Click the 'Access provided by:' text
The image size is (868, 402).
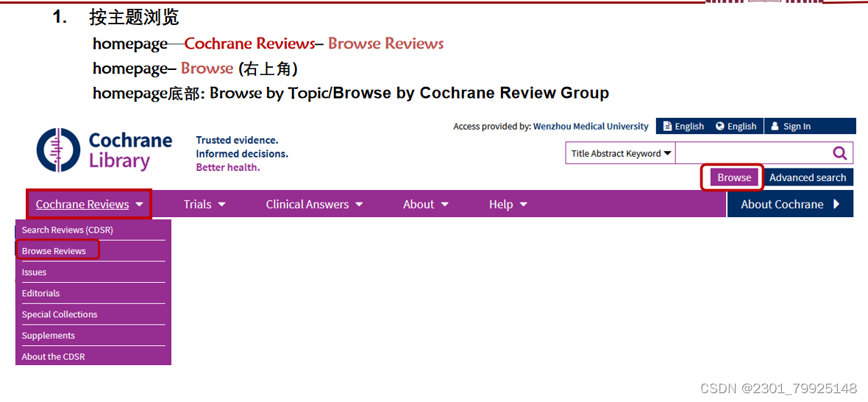(x=492, y=126)
